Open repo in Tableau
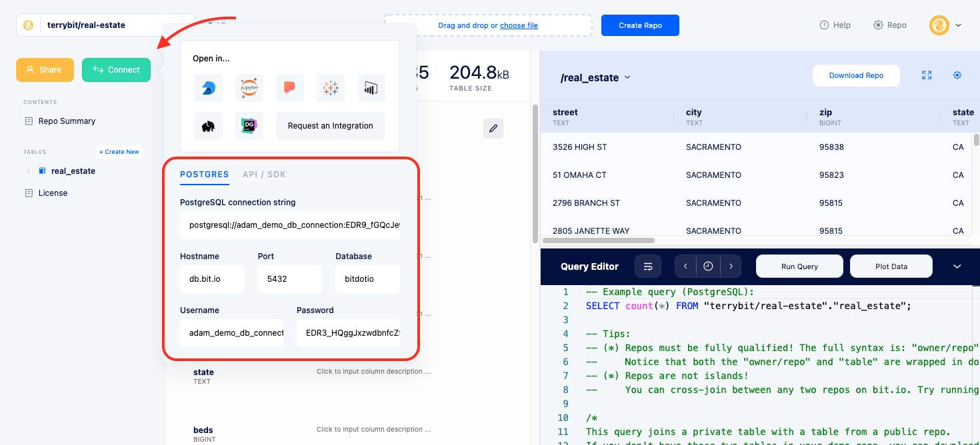Screen dimensions: 980x445 tap(331, 88)
